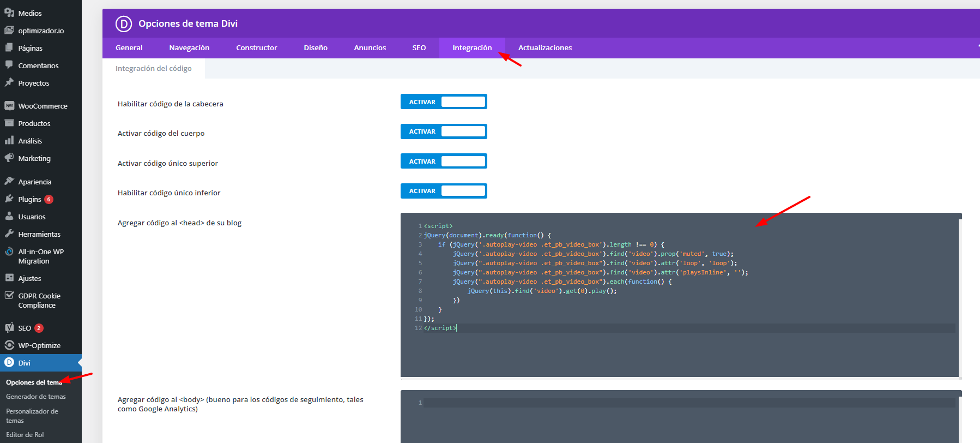Toggle Activar código del cuerpo switch
980x443 pixels.
coord(444,131)
